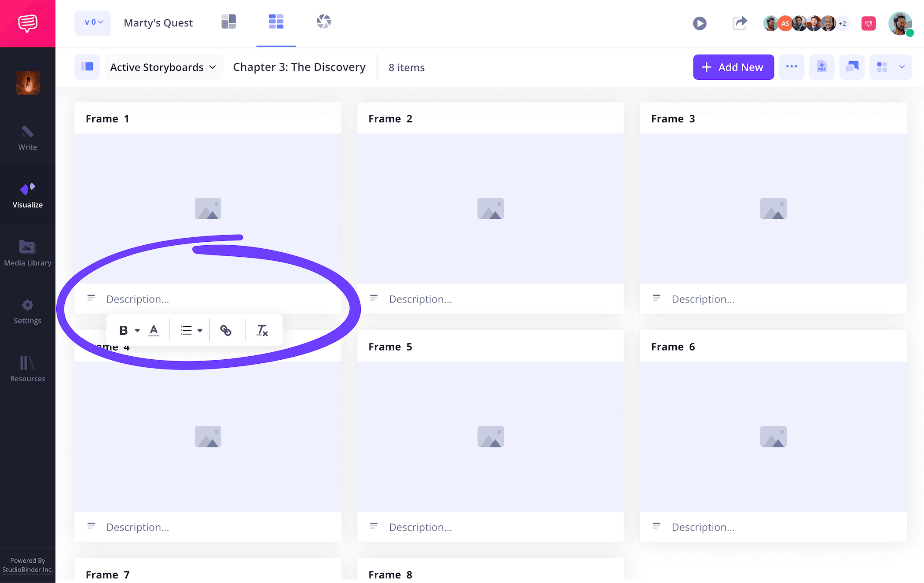Expand the Active Storyboards dropdown
Screen dimensions: 924x583
(163, 67)
